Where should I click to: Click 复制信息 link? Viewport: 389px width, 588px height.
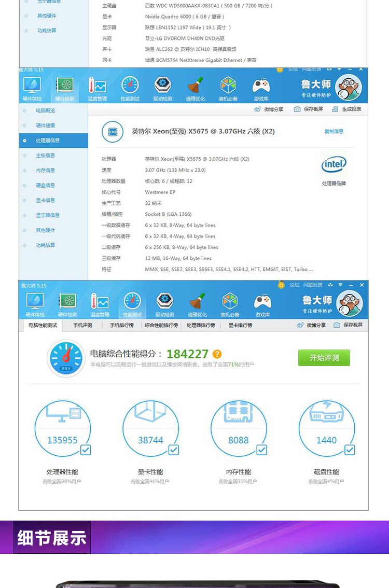pos(334,131)
